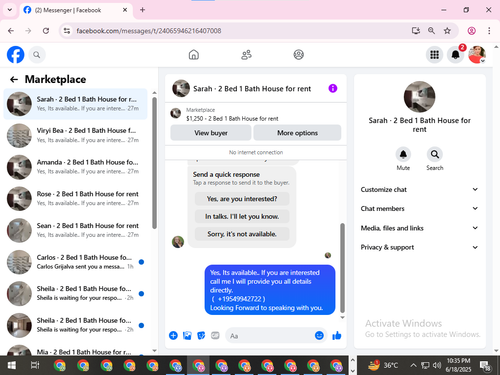The image size is (500, 375).
Task: Open the Friends icon in top navigation
Action: [246, 55]
